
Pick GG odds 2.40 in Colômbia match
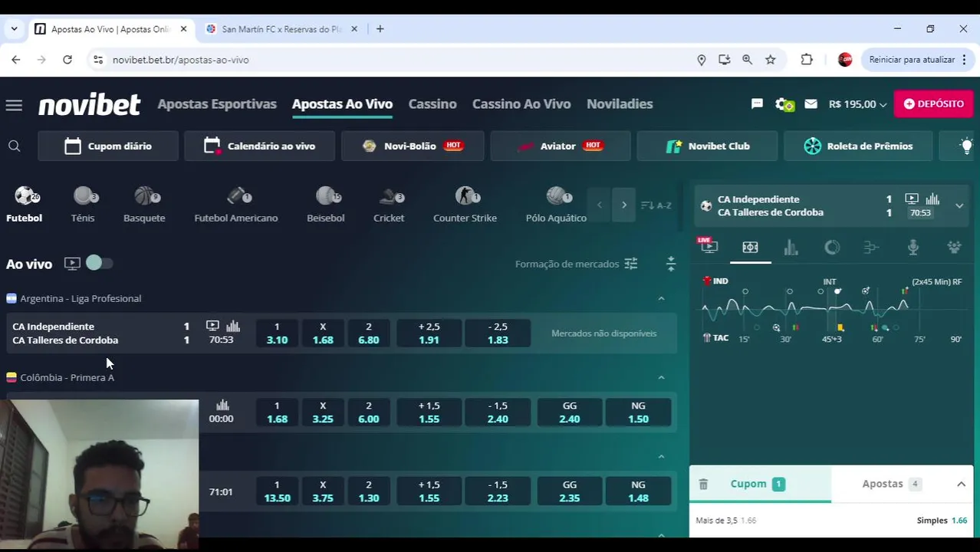pos(570,412)
